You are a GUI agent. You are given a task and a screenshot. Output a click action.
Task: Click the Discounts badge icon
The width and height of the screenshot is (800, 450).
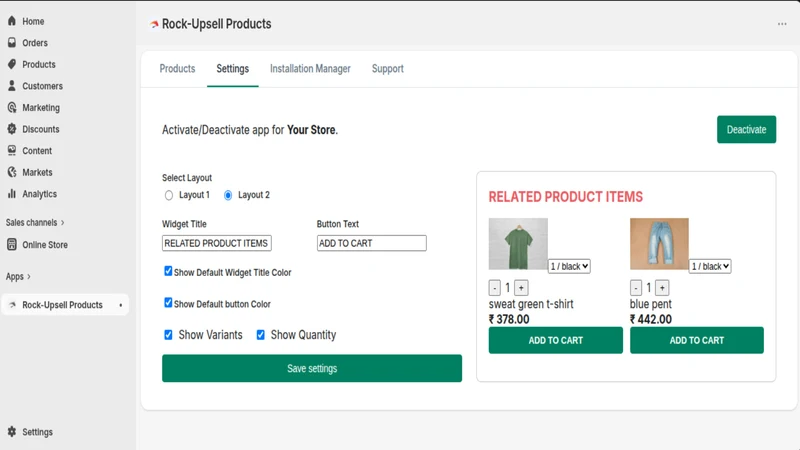(x=12, y=129)
